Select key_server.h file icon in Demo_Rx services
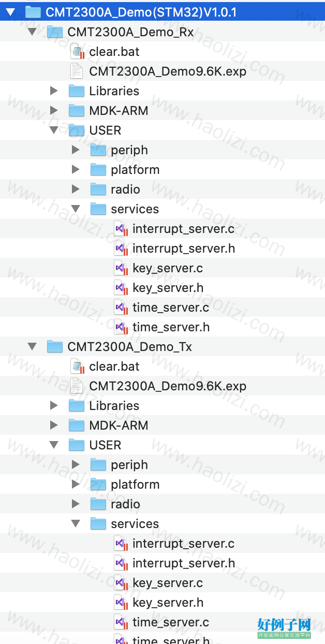The height and width of the screenshot is (644, 325). point(121,288)
